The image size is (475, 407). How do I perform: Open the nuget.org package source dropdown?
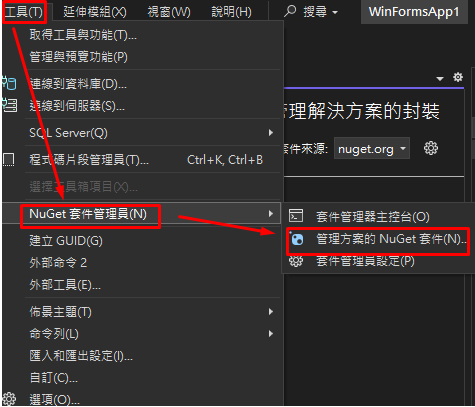click(x=372, y=148)
